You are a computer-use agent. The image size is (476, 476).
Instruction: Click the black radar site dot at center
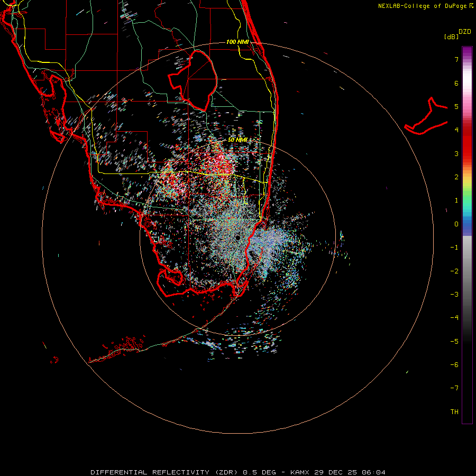[237, 237]
